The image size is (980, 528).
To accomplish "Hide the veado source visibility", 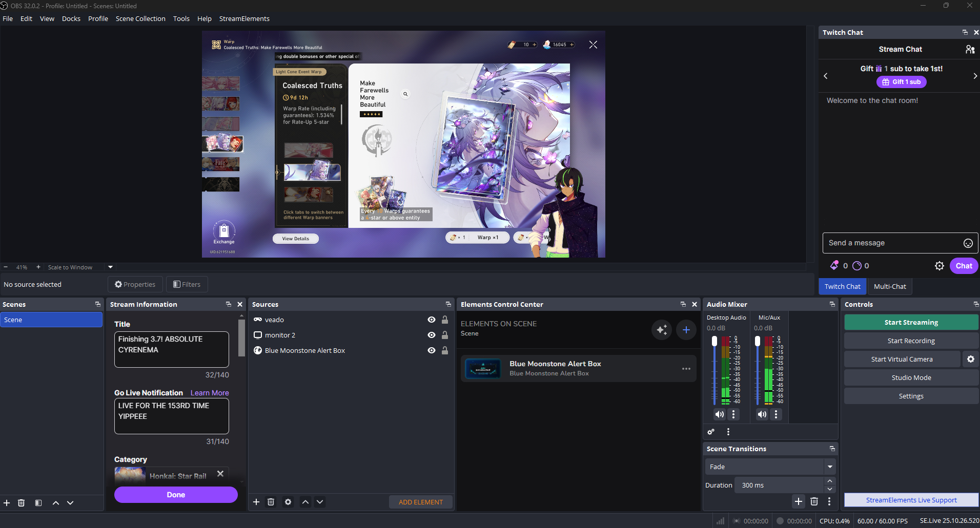I will click(x=432, y=320).
